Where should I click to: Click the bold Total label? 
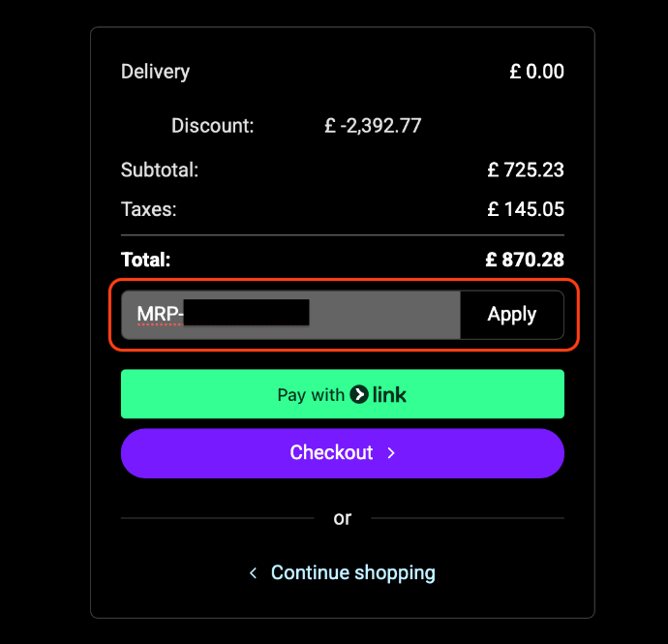145,260
